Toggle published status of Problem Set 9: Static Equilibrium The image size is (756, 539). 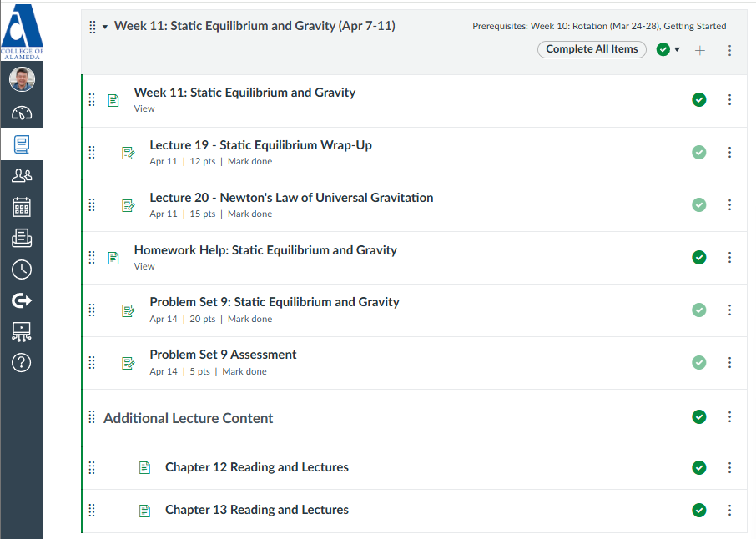(699, 310)
